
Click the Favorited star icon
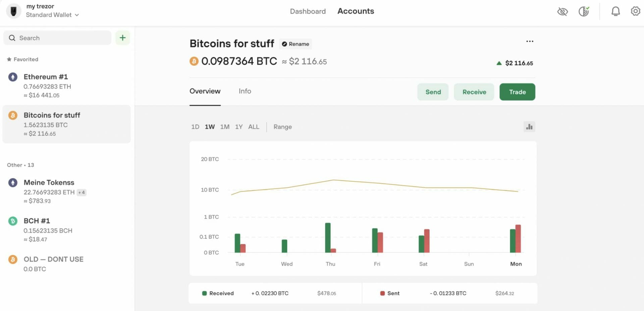(x=9, y=59)
